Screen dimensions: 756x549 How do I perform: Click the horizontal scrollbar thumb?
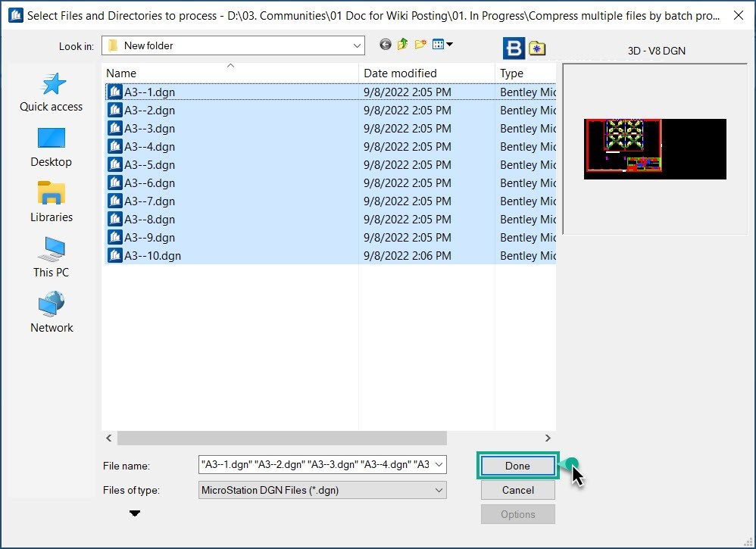point(282,438)
